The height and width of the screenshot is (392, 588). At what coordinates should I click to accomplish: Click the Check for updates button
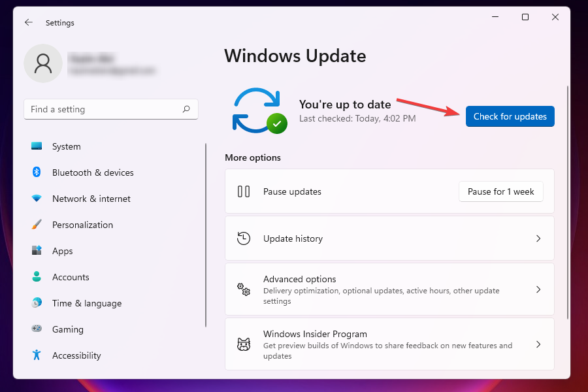(510, 116)
